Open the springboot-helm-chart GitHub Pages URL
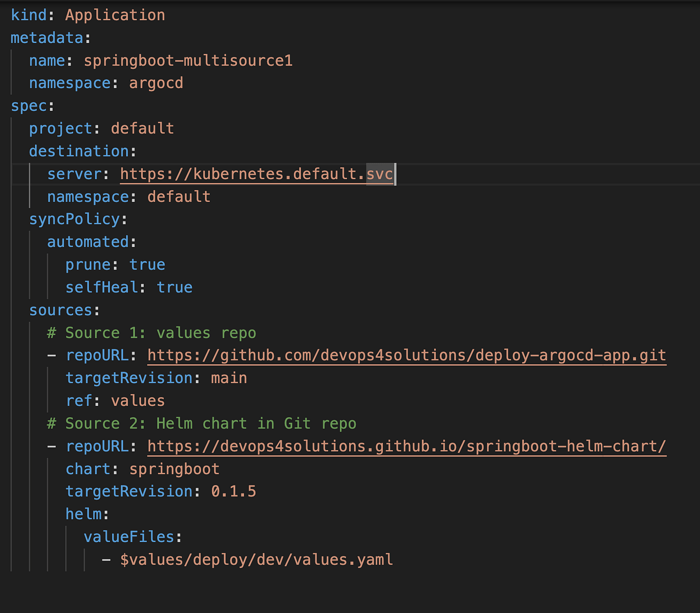The image size is (700, 613). 406,446
